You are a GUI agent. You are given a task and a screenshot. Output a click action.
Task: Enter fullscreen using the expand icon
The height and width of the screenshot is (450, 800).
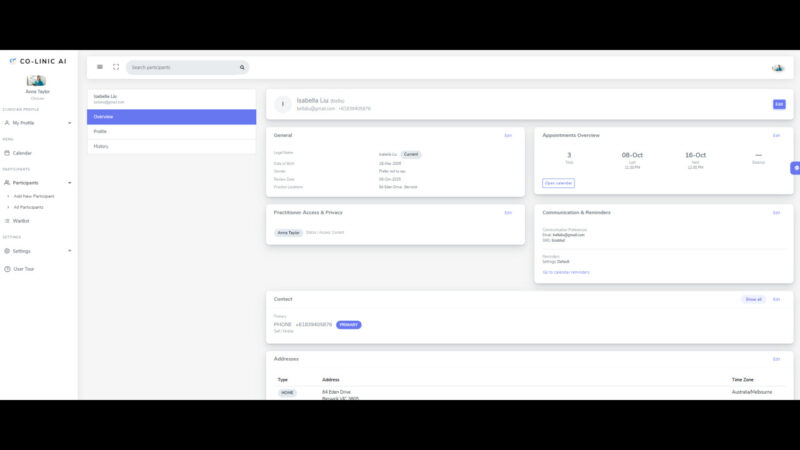tap(116, 67)
